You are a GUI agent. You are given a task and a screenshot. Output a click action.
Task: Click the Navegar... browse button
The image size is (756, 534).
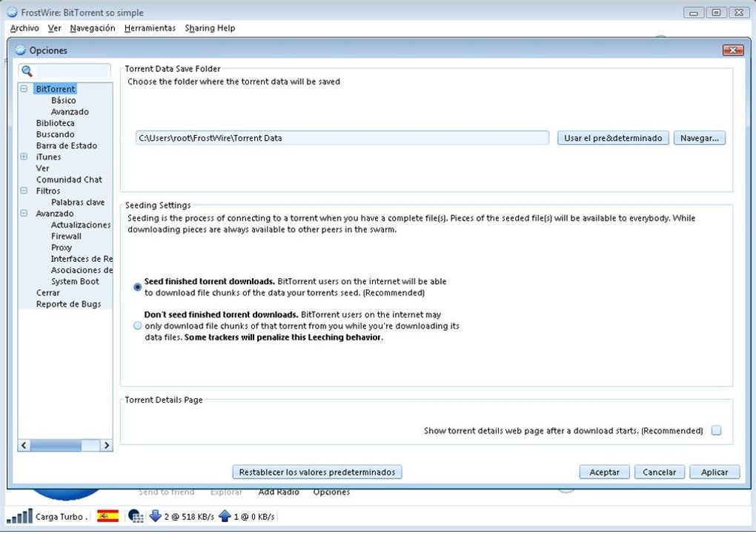(x=699, y=138)
